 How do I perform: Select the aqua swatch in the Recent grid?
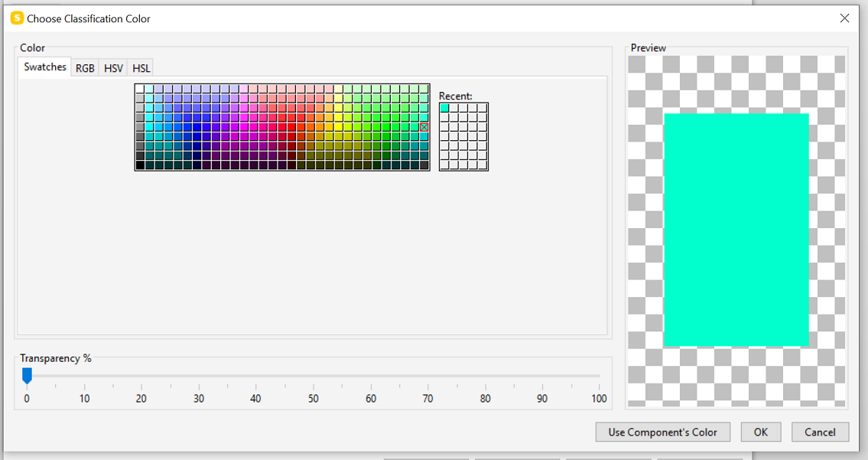(x=444, y=108)
